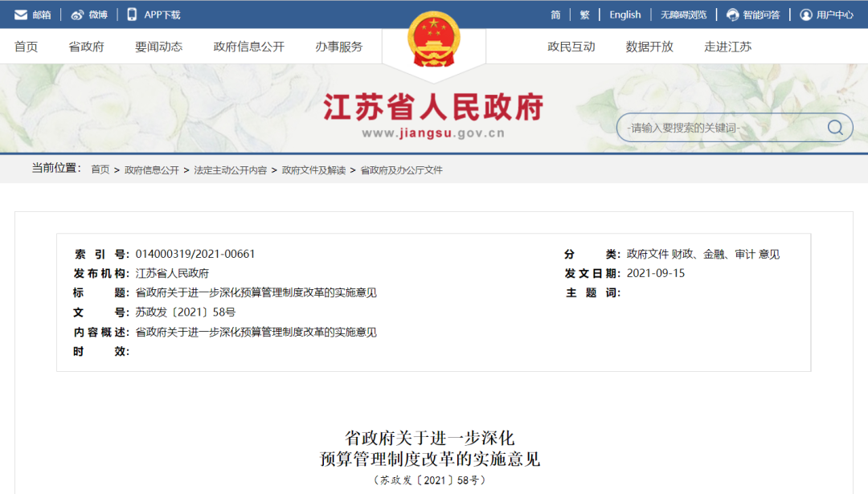
Task: Click the large article heading 省政府关于进一步深化
Action: [429, 438]
